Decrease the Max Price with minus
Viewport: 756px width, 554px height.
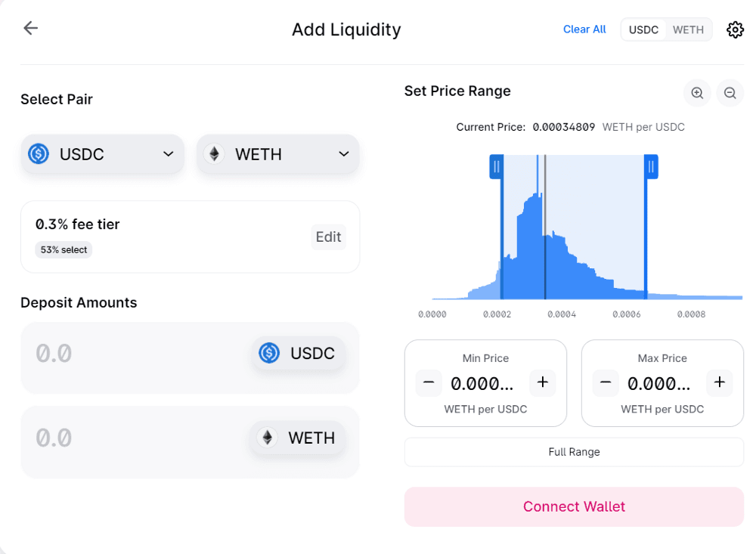[x=606, y=383]
